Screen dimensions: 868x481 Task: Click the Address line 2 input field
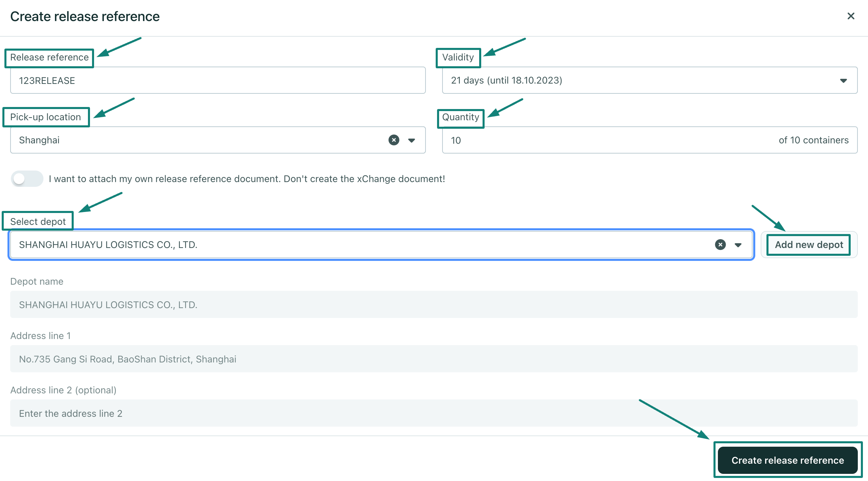pyautogui.click(x=433, y=413)
